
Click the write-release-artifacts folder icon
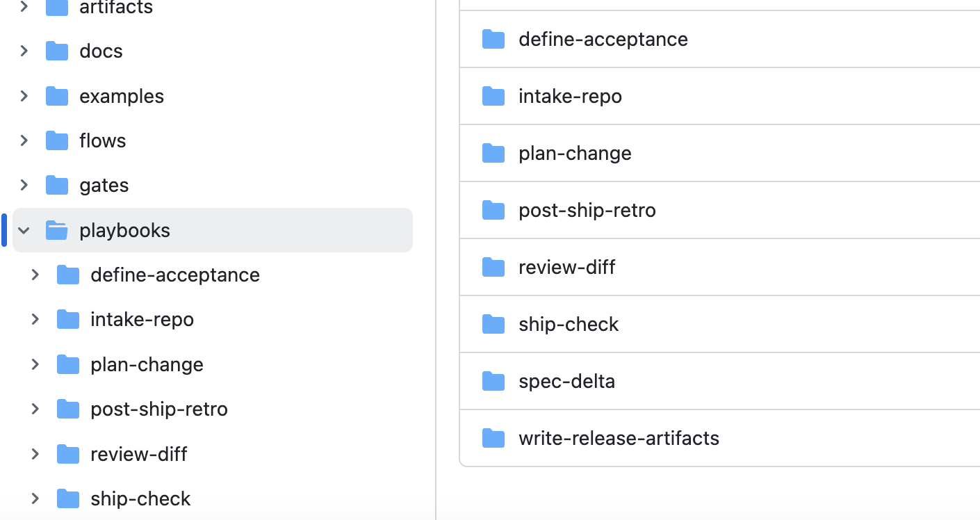tap(493, 438)
